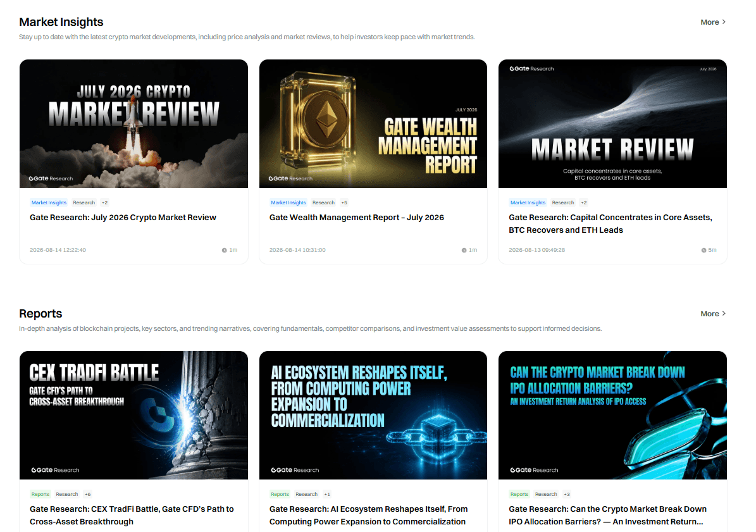Select Reports tag on CEX TradFi Battle card
Screen dimensions: 756x532
(x=40, y=495)
